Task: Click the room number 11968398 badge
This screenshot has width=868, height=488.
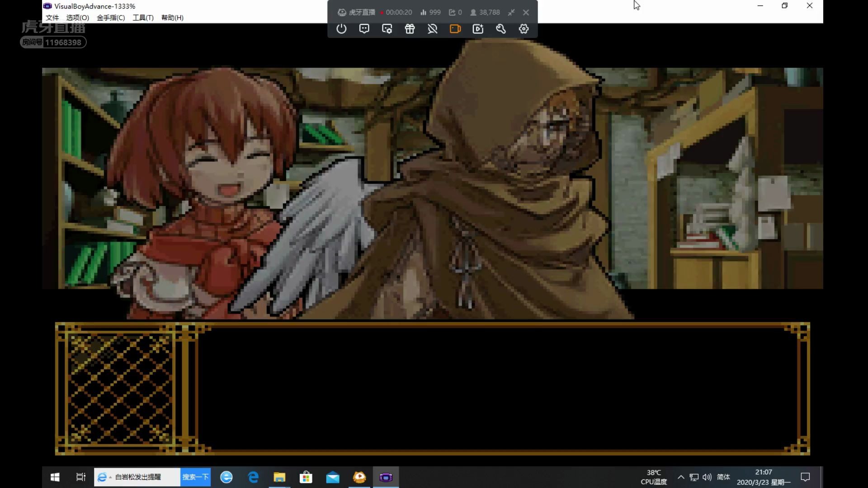Action: tap(53, 42)
